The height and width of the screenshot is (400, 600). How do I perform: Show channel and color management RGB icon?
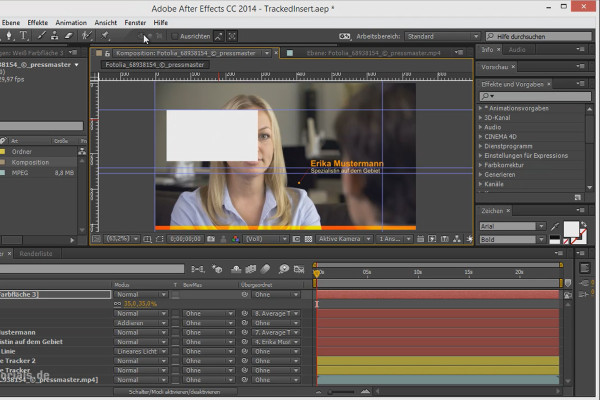[x=235, y=239]
